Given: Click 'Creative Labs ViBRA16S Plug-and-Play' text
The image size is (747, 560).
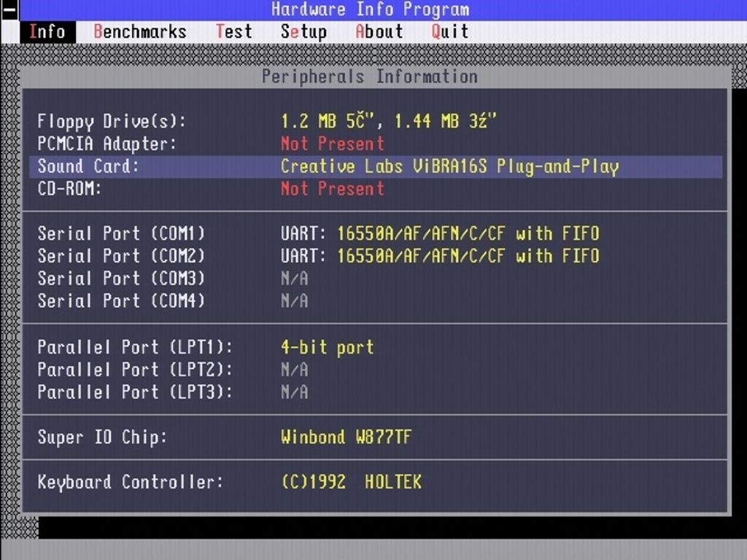Looking at the screenshot, I should point(449,167).
